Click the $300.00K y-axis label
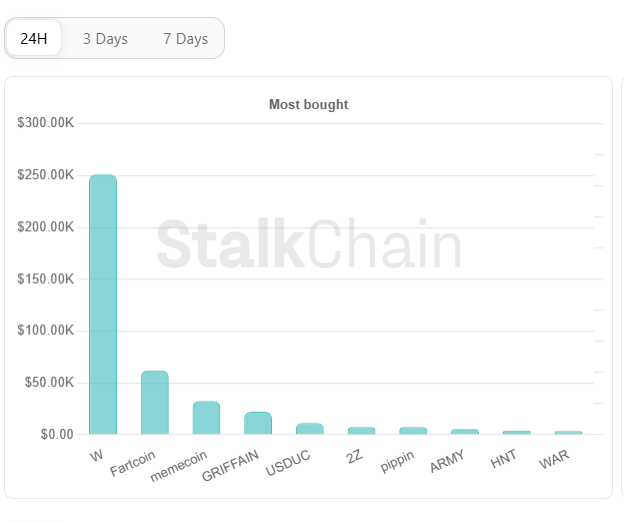The height and width of the screenshot is (523, 624). click(45, 123)
